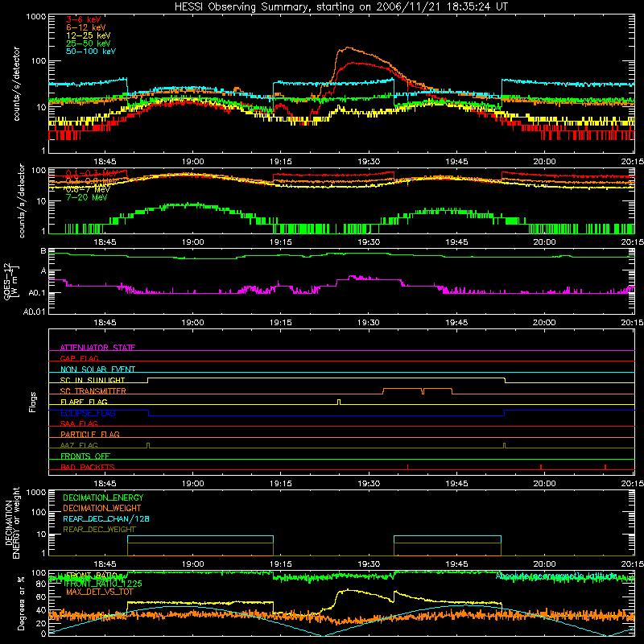Viewport: 644px width, 644px height.
Task: Select the DECIMATION_ENERGY legend label
Action: pyautogui.click(x=103, y=497)
